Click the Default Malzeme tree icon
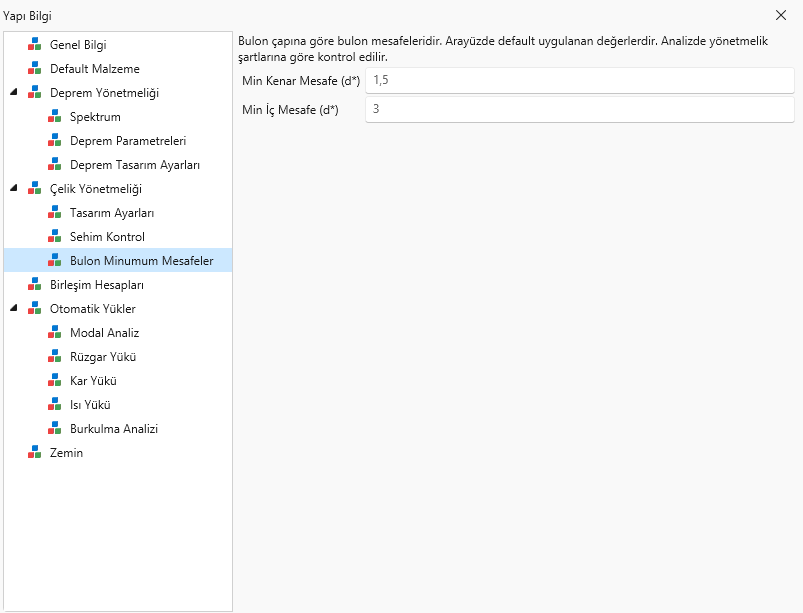The image size is (803, 613). pos(34,69)
